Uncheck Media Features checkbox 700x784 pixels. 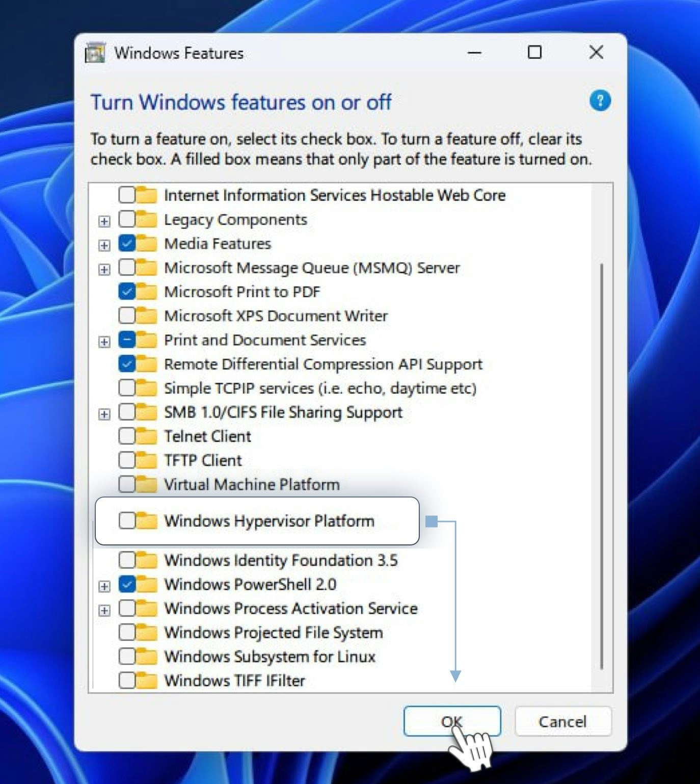tap(126, 244)
